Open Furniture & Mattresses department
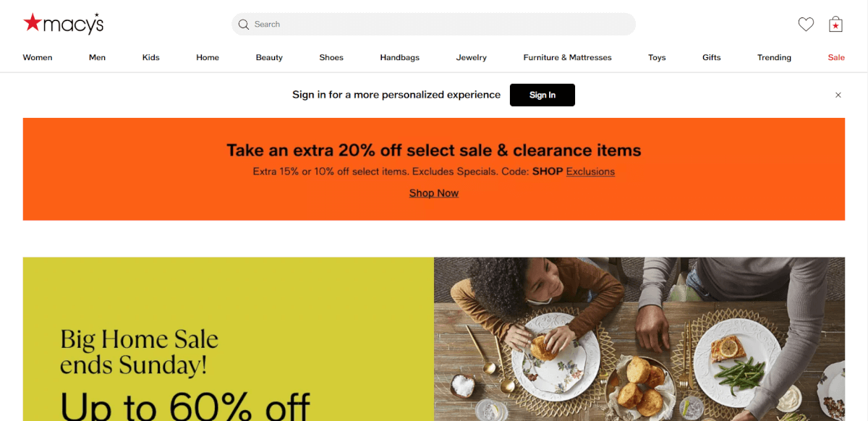 tap(567, 57)
